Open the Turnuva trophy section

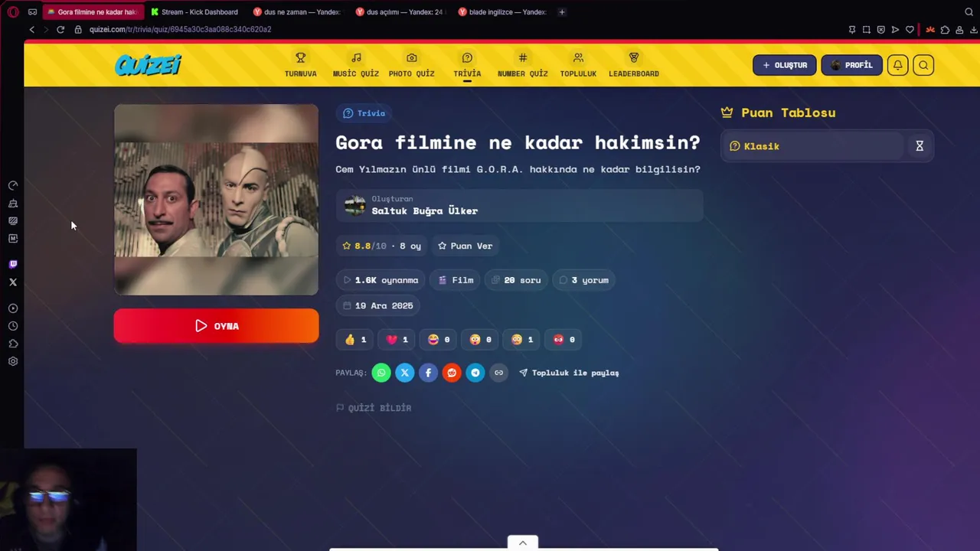(300, 65)
